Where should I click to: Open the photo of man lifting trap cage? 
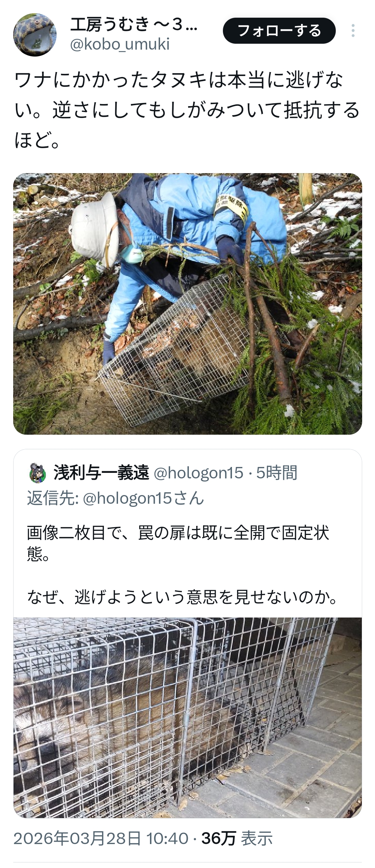(187, 304)
